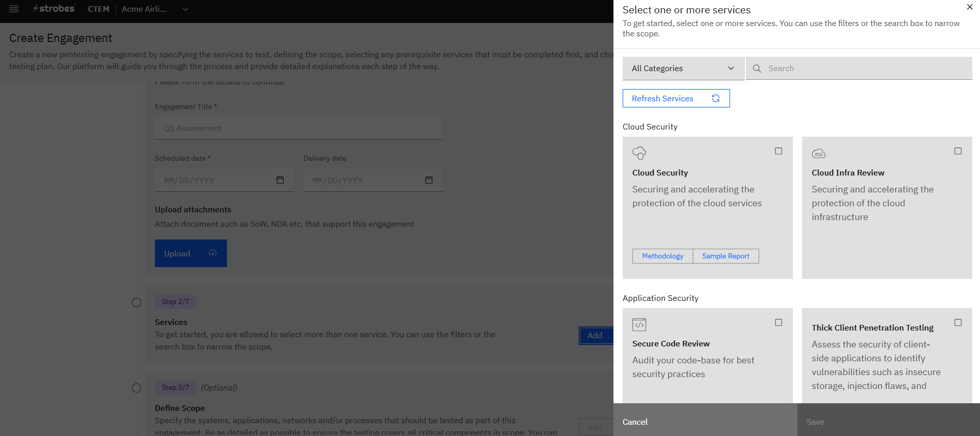Select the Step 2/7 radio circle

tap(136, 302)
